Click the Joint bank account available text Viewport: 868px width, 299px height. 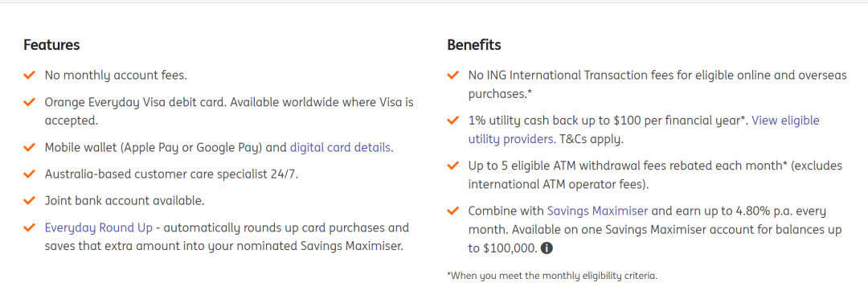[125, 200]
